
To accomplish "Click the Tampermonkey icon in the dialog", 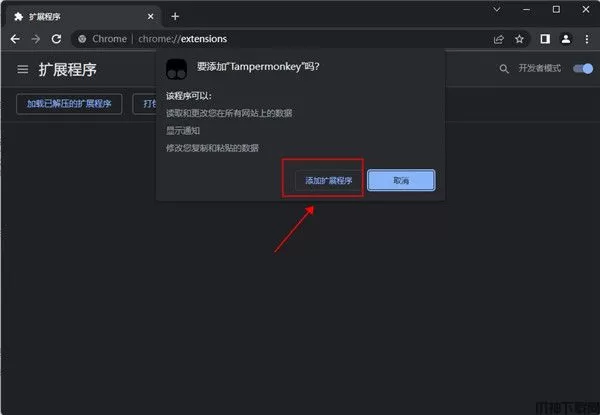I will tap(176, 69).
